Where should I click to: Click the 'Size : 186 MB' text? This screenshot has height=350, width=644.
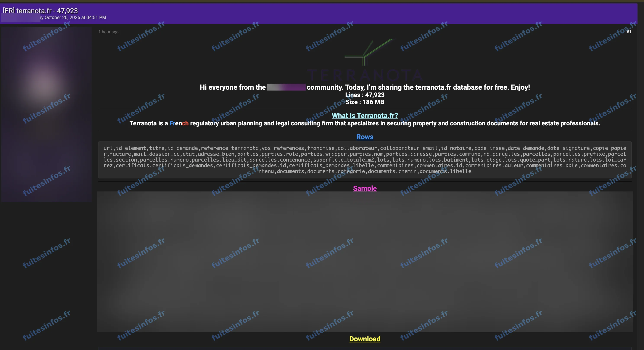365,102
